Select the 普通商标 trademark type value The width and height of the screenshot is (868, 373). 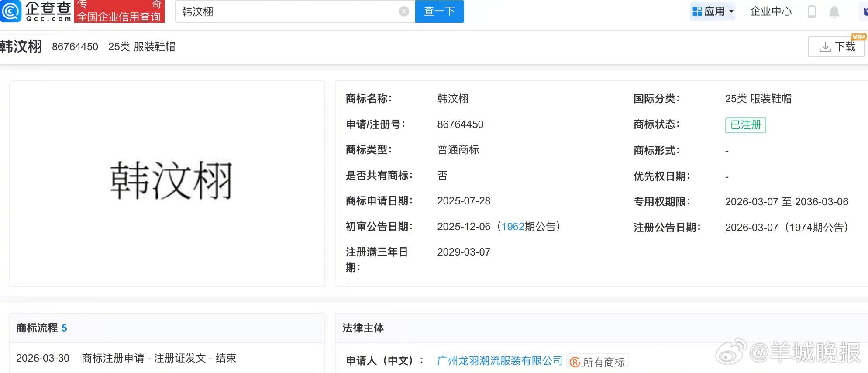point(458,150)
